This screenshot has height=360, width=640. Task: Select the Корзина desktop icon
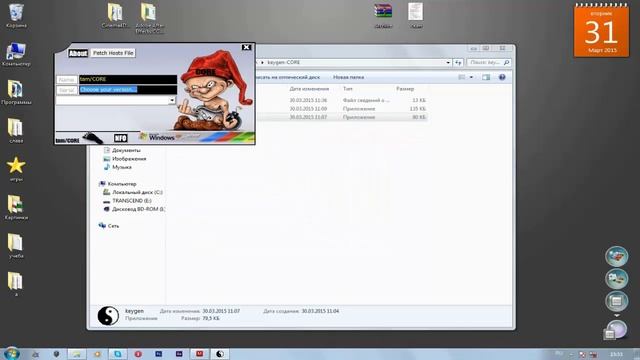(x=16, y=16)
